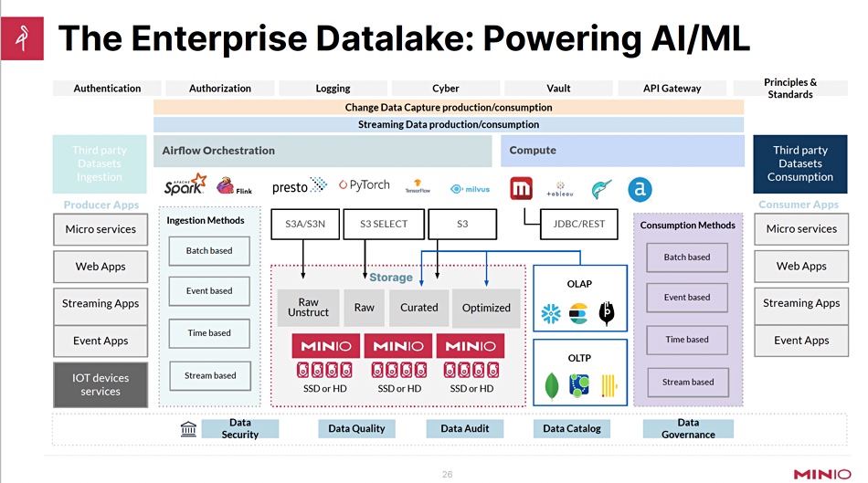Image resolution: width=868 pixels, height=483 pixels.
Task: Click the Data Governance label
Action: point(688,429)
